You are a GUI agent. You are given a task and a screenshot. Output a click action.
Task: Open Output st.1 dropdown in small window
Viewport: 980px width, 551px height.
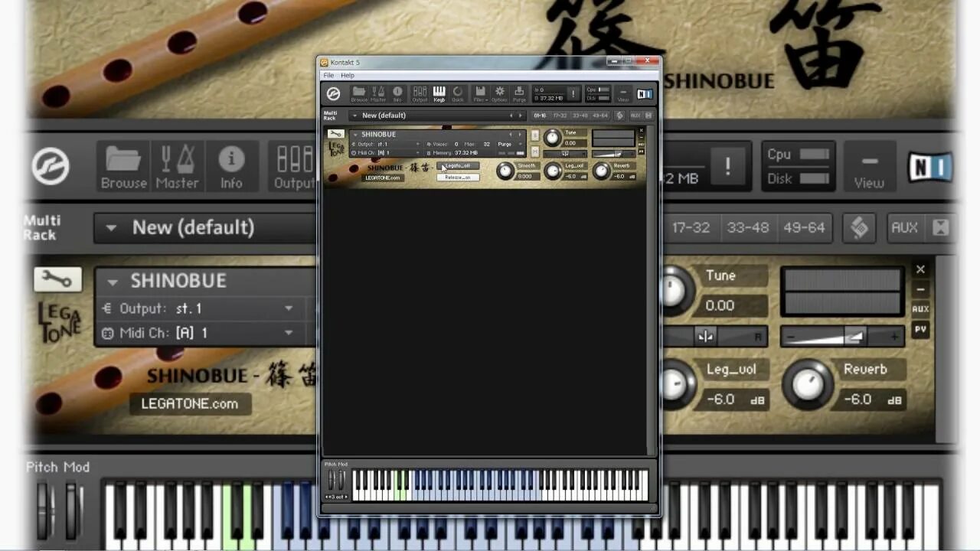pos(387,144)
